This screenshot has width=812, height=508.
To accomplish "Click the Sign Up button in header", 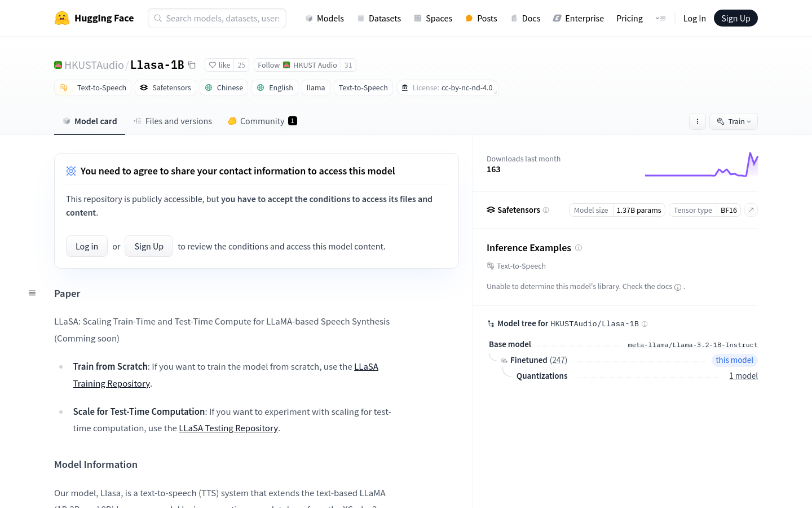I will pos(735,18).
